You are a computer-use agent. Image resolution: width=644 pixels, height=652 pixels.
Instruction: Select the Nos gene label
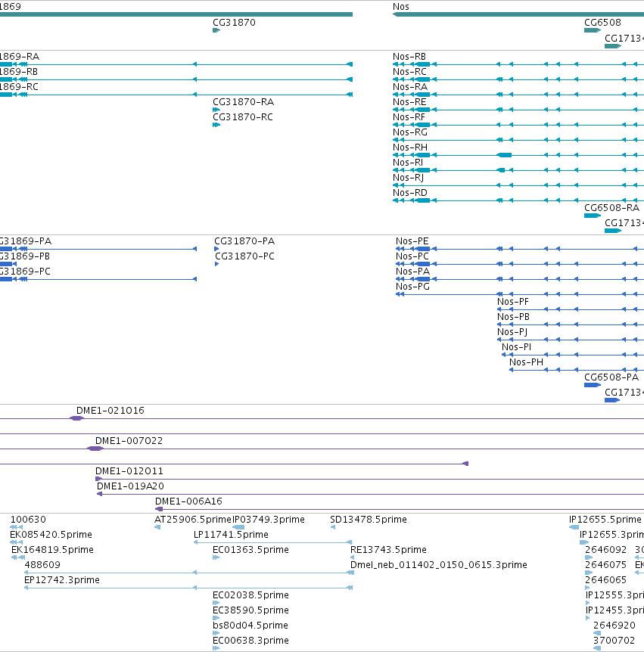(400, 7)
